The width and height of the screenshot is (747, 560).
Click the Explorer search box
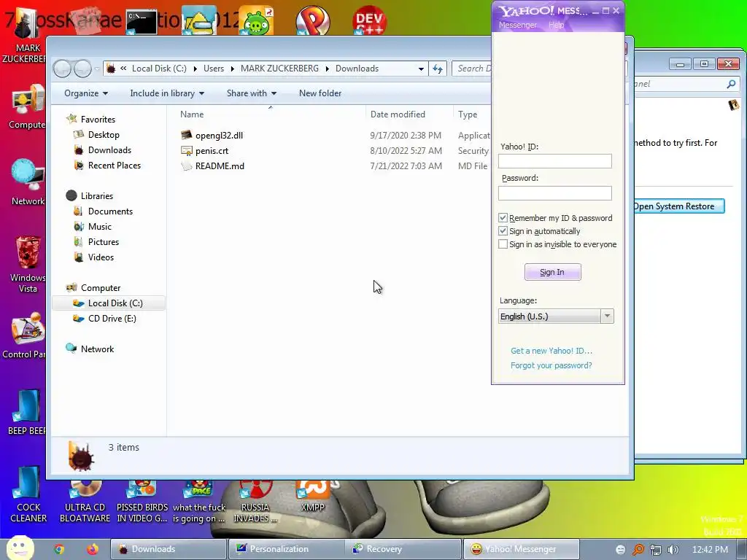pos(472,69)
